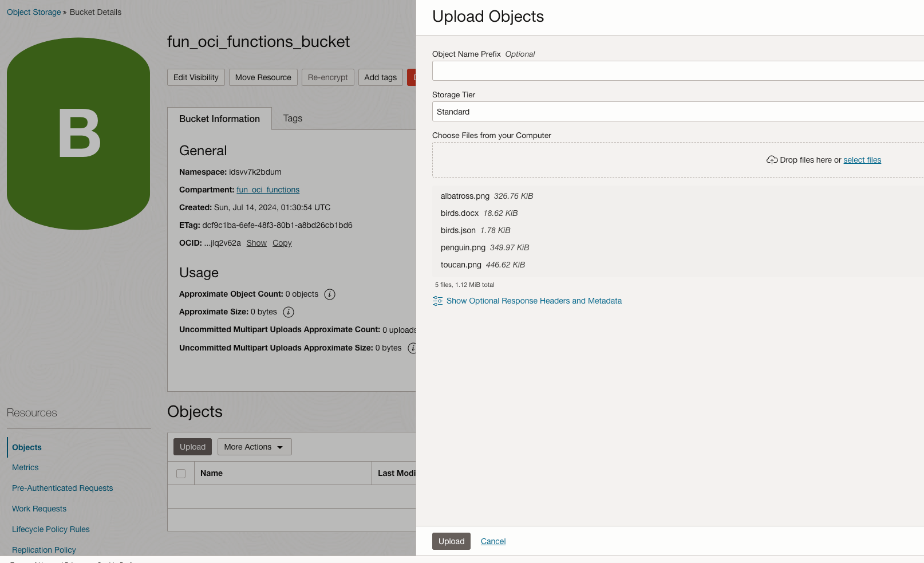
Task: Select the Bucket Information tab
Action: [219, 119]
